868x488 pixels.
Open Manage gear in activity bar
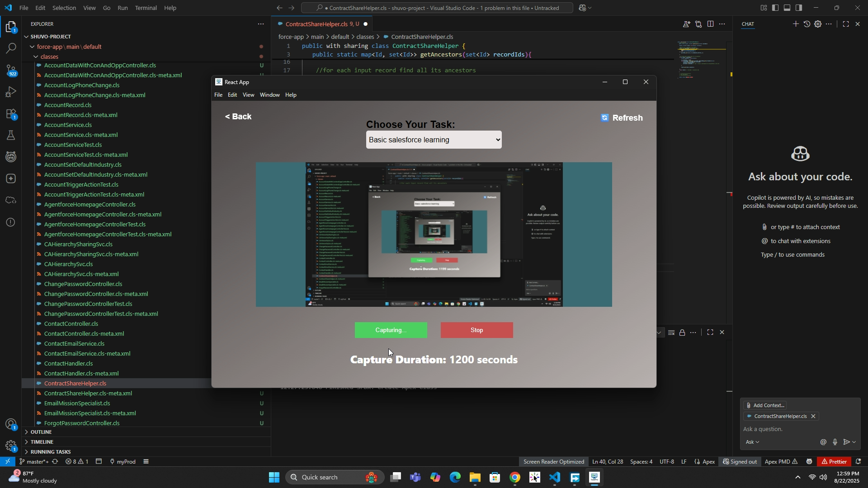(x=11, y=446)
